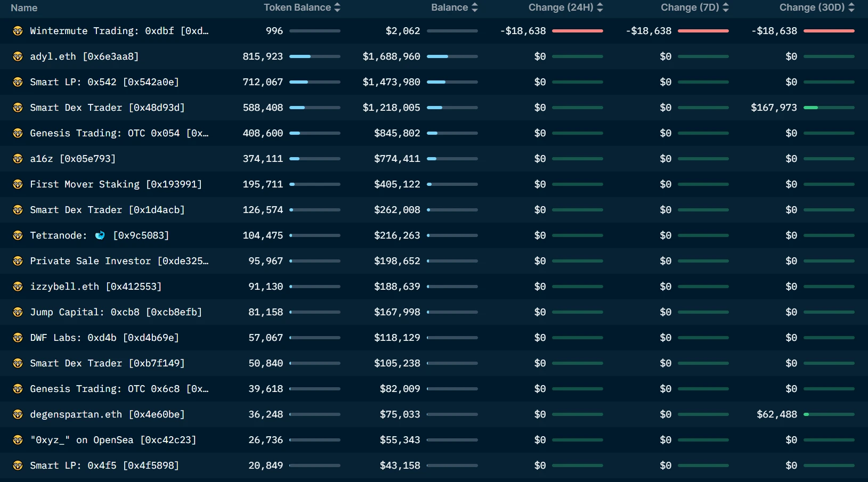Viewport: 868px width, 482px height.
Task: Click the Private Sale Investor entry
Action: click(x=119, y=261)
